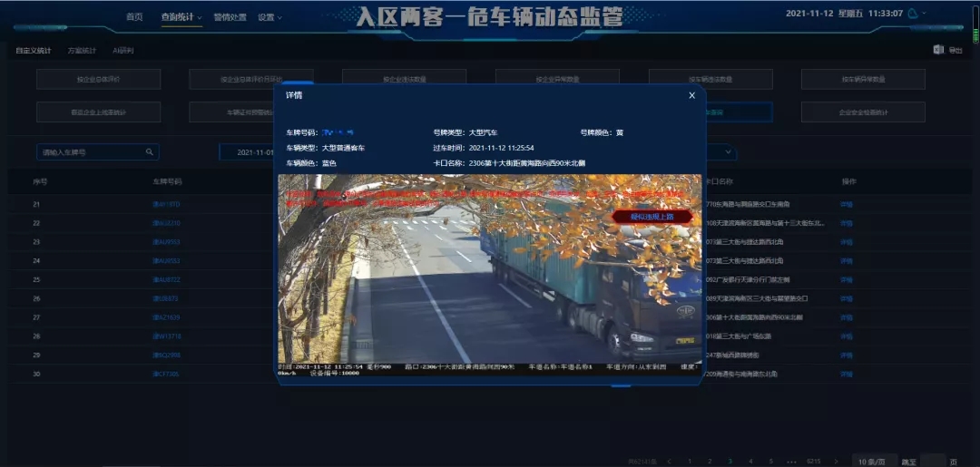Switch to the 自定义统计 tab
Image resolution: width=980 pixels, height=467 pixels.
click(x=34, y=51)
